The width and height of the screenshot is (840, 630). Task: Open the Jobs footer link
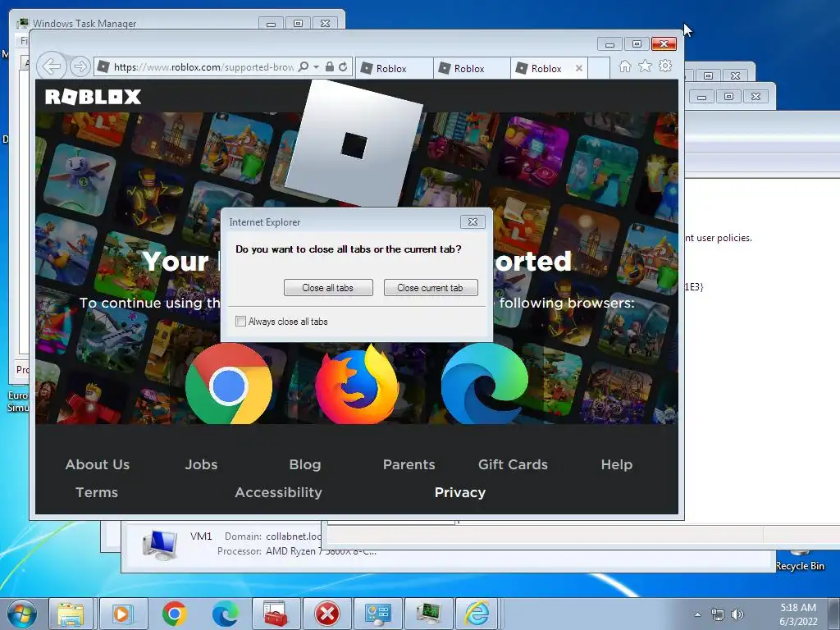click(x=202, y=464)
